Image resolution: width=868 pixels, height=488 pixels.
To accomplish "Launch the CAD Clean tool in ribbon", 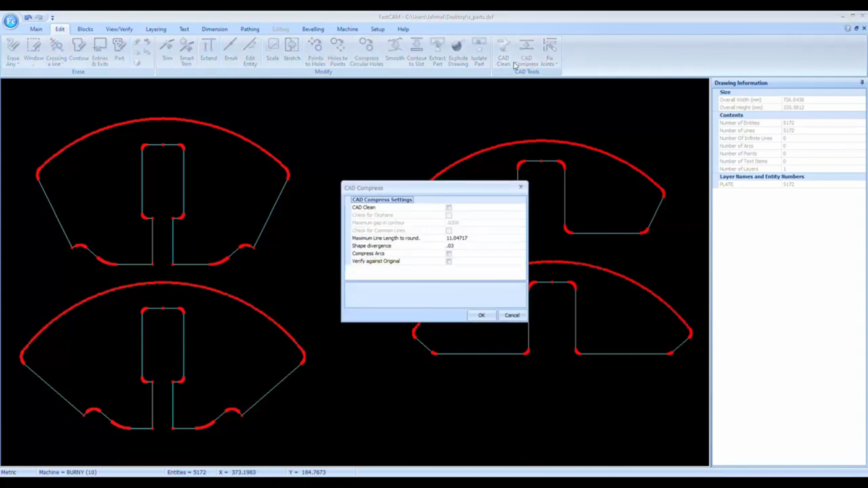I will pos(503,52).
